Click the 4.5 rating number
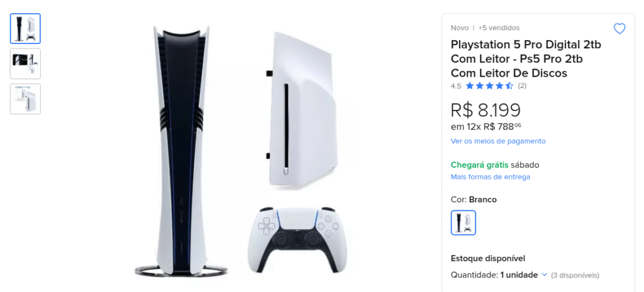Screen dimensions: 644x292 (456, 85)
